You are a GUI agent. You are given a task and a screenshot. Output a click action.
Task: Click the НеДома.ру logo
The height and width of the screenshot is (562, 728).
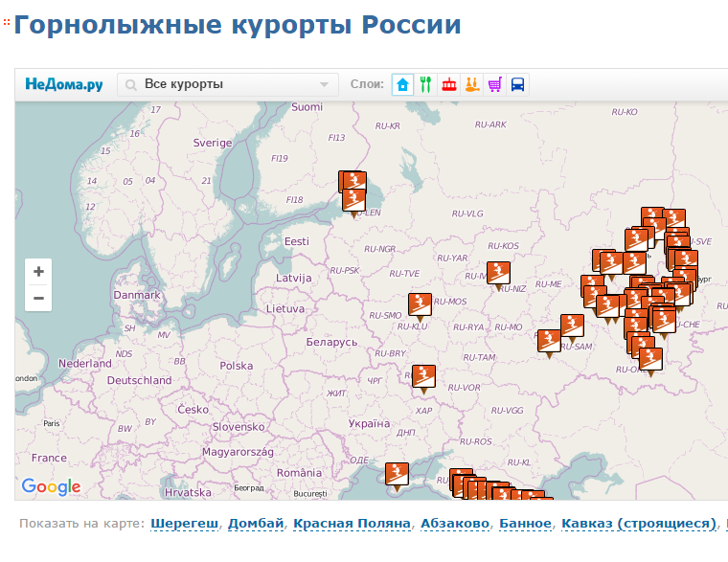point(64,84)
